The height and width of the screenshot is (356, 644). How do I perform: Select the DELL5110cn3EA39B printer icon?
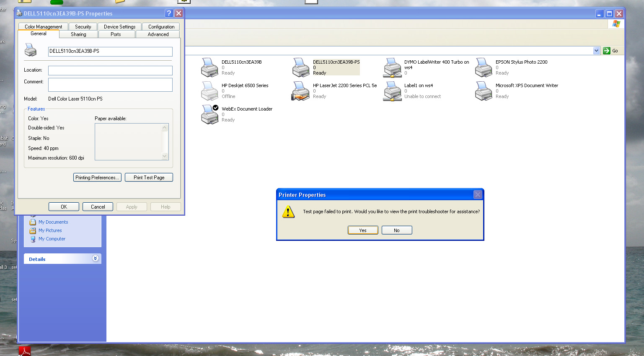[x=209, y=67]
